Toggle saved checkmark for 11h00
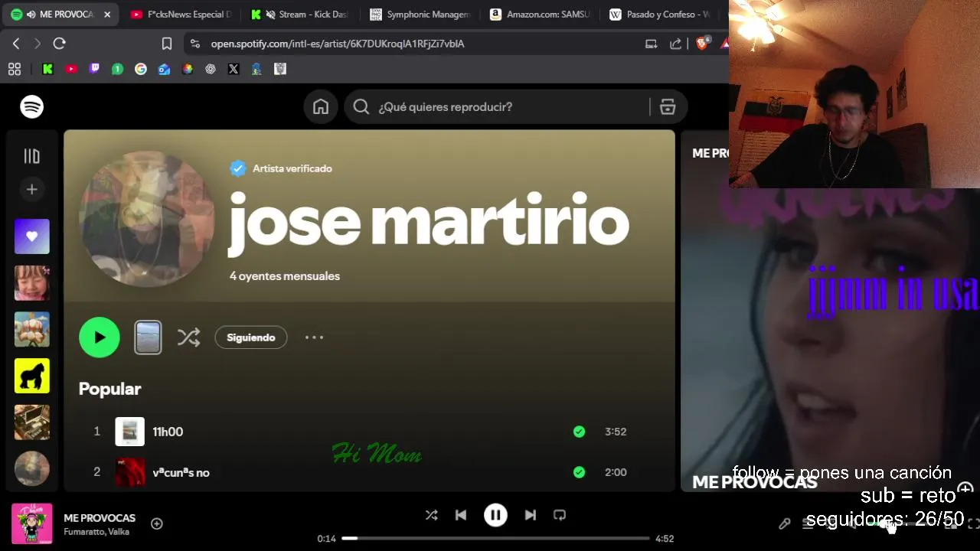Image resolution: width=980 pixels, height=551 pixels. coord(579,432)
